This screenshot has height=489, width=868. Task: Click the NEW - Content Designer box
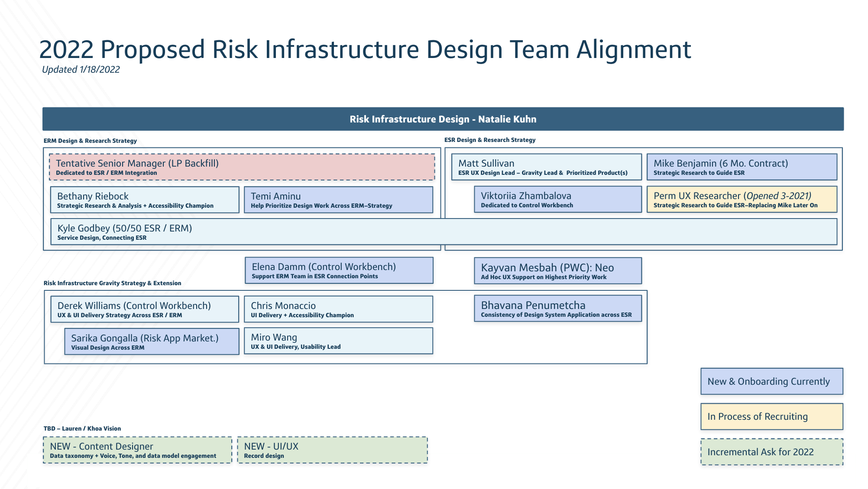137,450
